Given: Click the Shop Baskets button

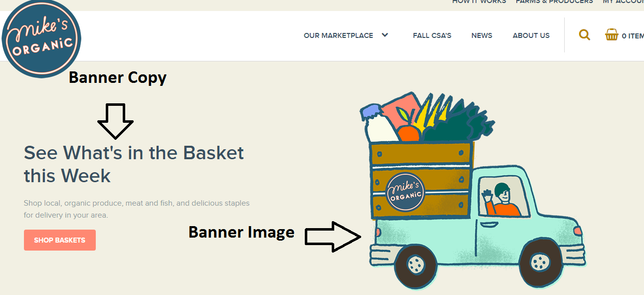Looking at the screenshot, I should click(x=60, y=240).
